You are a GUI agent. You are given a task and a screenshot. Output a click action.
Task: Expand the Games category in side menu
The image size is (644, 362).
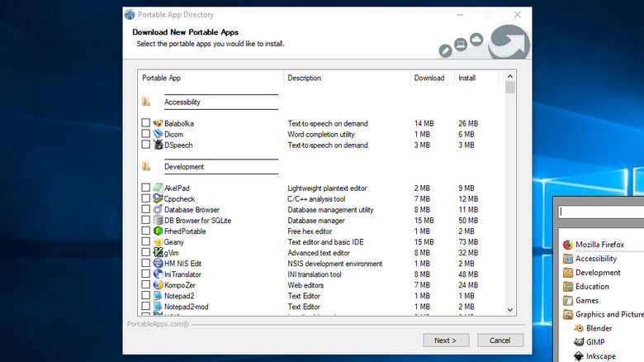click(587, 300)
